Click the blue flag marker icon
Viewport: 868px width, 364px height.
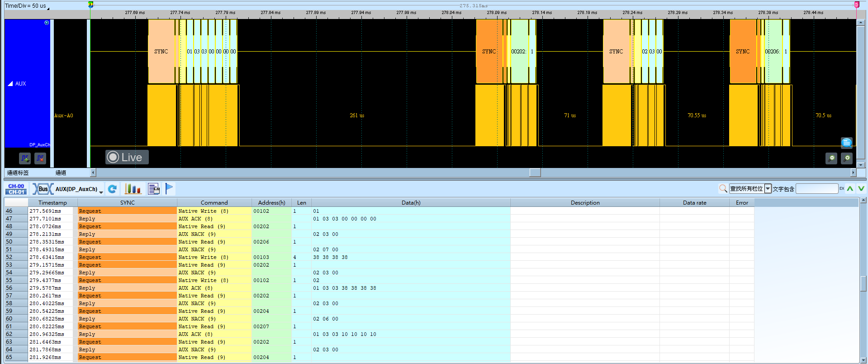click(x=169, y=189)
